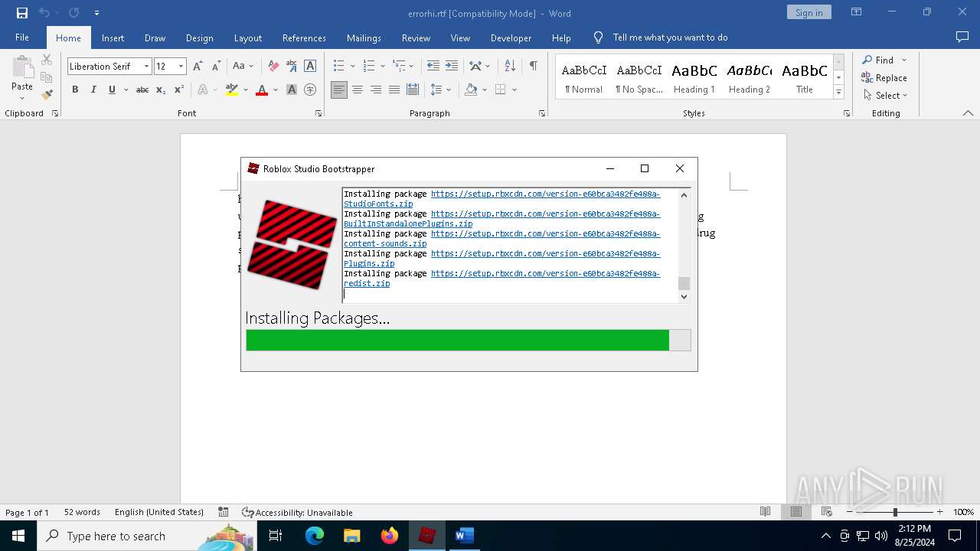Screen dimensions: 980x551
Task: Open the font size dropdown
Action: (x=181, y=66)
